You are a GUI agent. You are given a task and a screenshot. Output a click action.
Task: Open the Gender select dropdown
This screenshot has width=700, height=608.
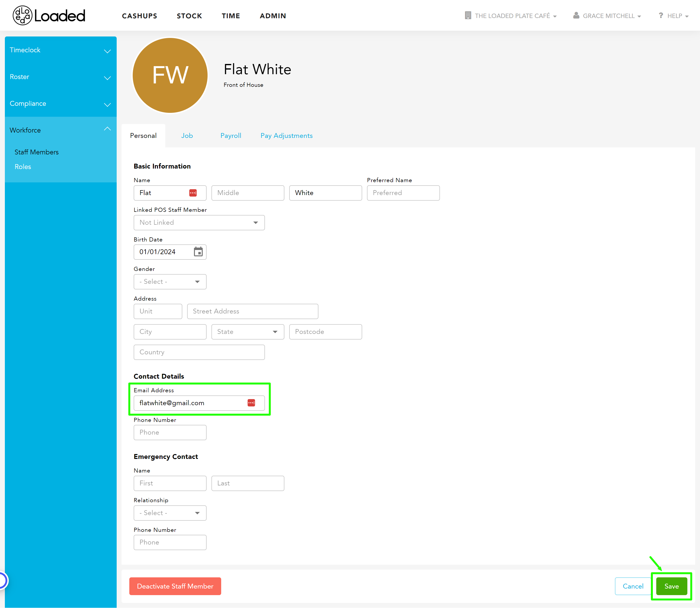point(170,282)
